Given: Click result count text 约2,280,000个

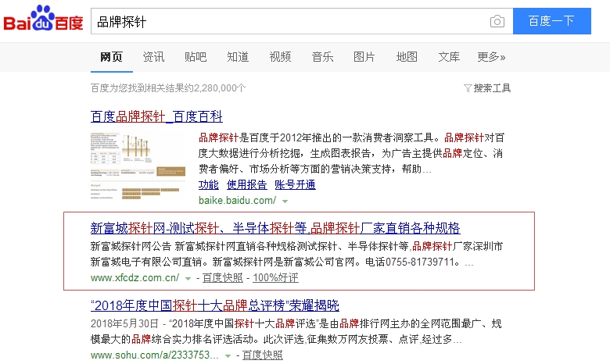Looking at the screenshot, I should click(215, 88).
